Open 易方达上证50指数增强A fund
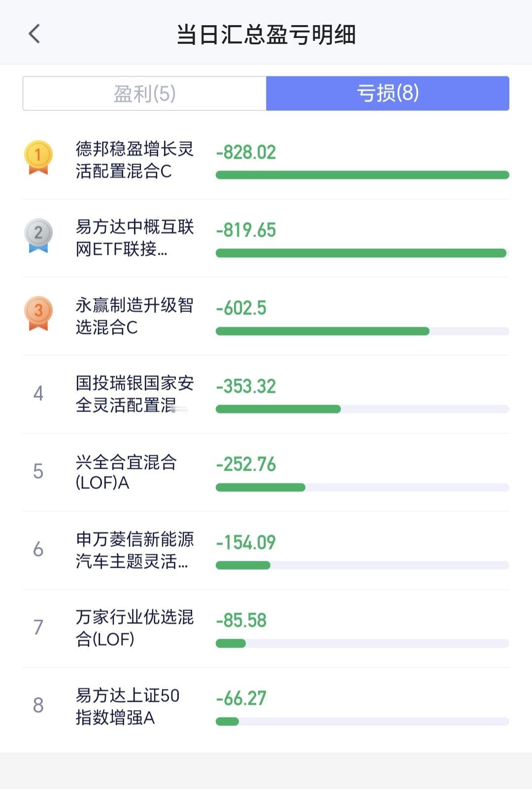The width and height of the screenshot is (532, 789). pyautogui.click(x=266, y=707)
